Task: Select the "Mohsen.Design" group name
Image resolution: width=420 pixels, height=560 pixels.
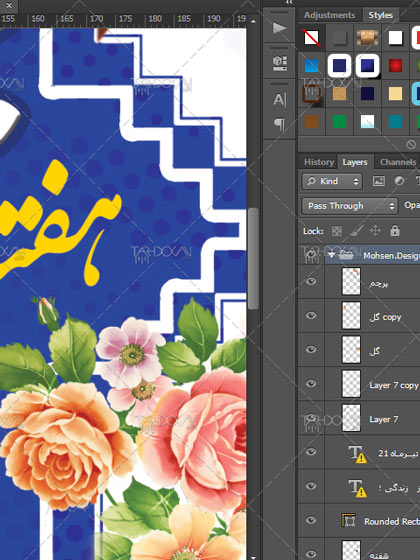Action: point(391,255)
